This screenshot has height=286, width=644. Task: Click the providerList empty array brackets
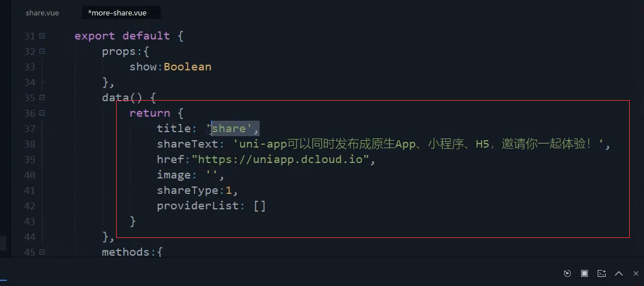point(260,206)
